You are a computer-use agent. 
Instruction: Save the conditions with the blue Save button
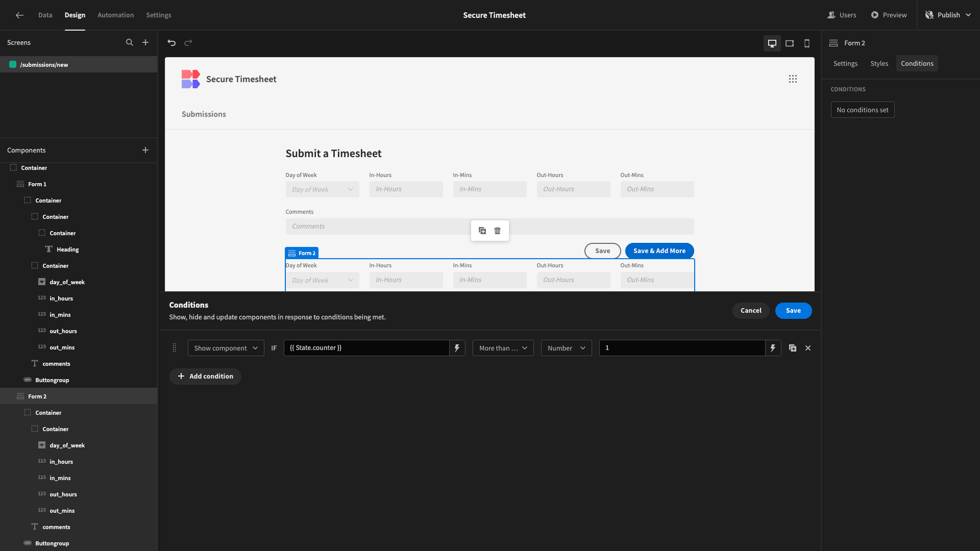tap(793, 311)
